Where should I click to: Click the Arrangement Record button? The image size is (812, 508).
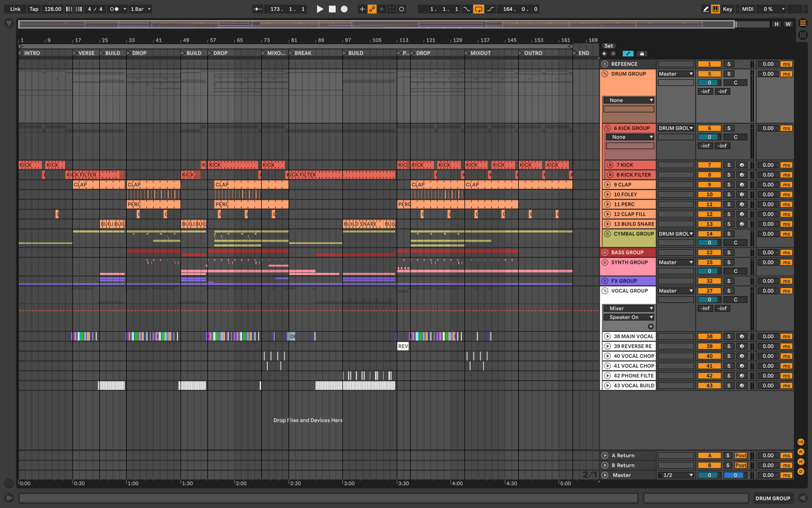pos(344,9)
